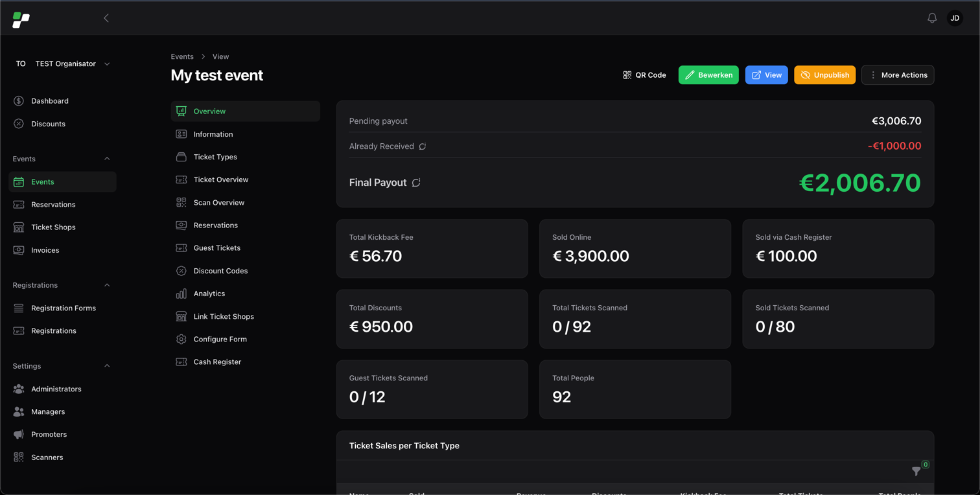980x495 pixels.
Task: Click the notification bell icon
Action: (x=932, y=18)
